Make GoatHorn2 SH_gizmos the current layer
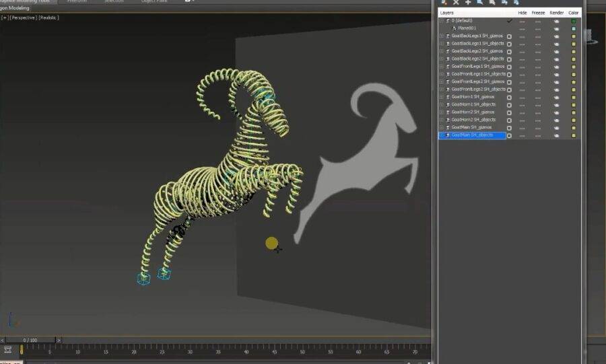The width and height of the screenshot is (606, 364). (x=509, y=113)
